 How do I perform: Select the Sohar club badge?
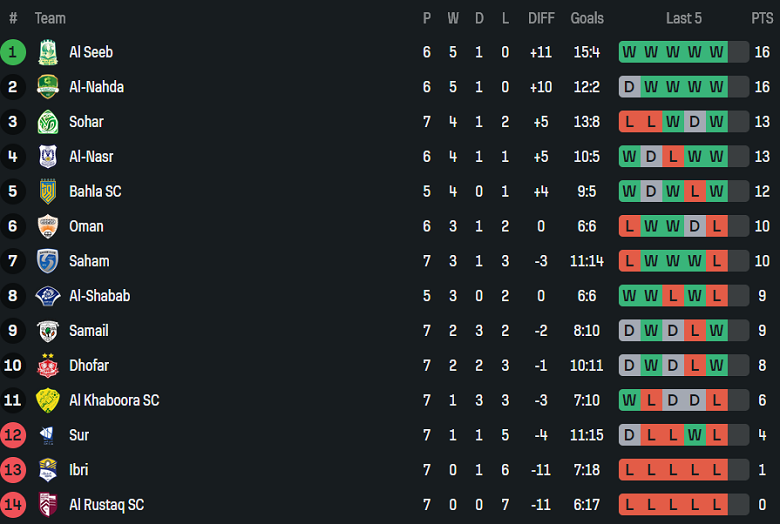47,122
